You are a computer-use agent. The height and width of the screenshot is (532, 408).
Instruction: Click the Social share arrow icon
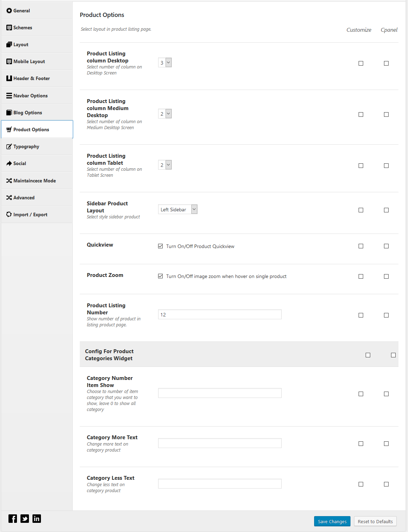(9, 163)
